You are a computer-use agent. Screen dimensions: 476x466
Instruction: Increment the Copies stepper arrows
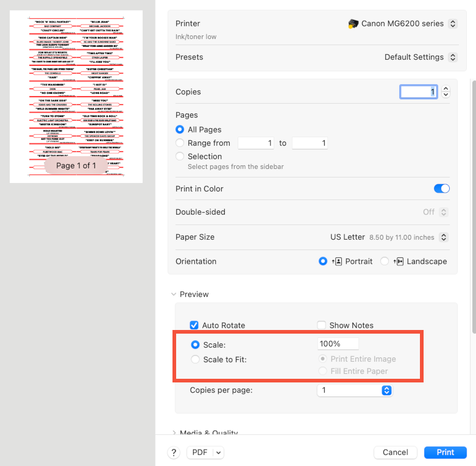(446, 88)
